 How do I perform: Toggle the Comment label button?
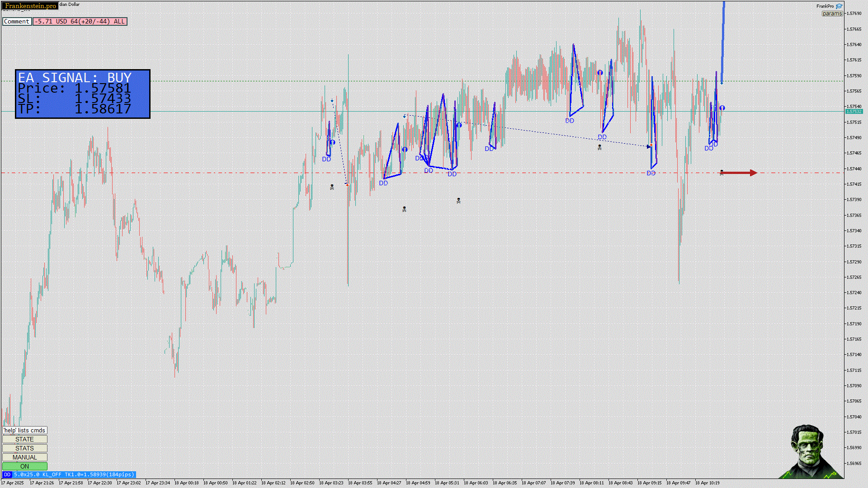click(x=17, y=21)
